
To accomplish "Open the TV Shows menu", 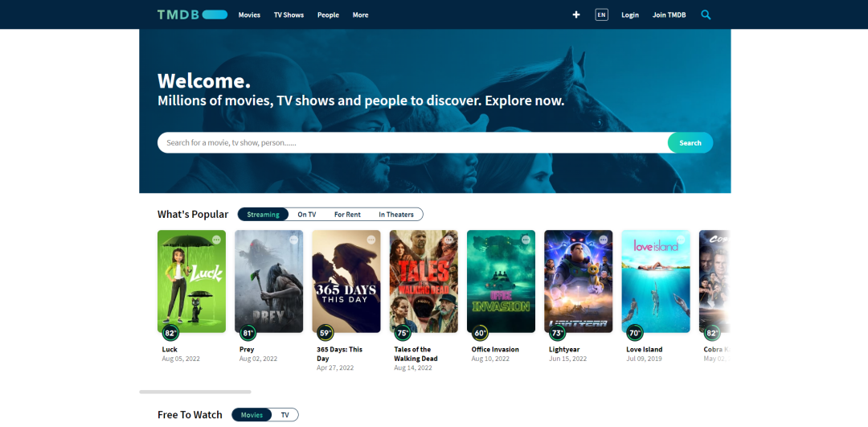I will click(x=289, y=15).
